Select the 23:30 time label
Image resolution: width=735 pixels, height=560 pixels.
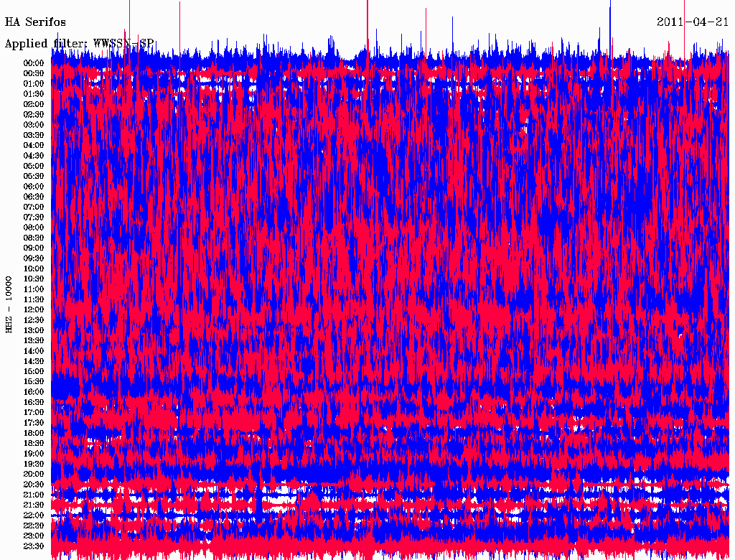point(34,547)
